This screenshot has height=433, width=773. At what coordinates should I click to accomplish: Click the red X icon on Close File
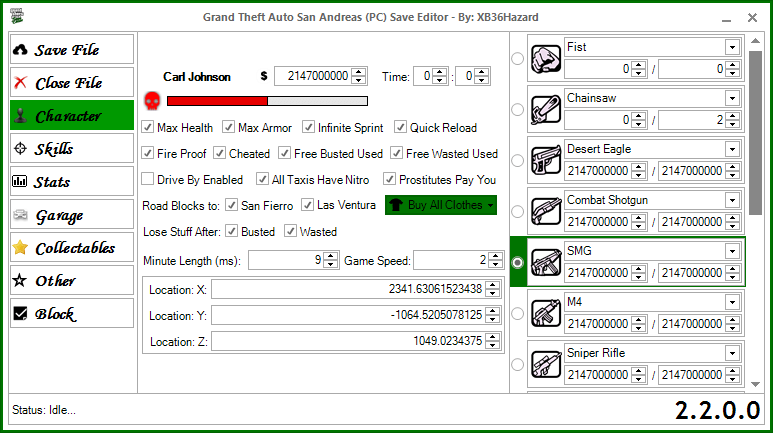(20, 82)
